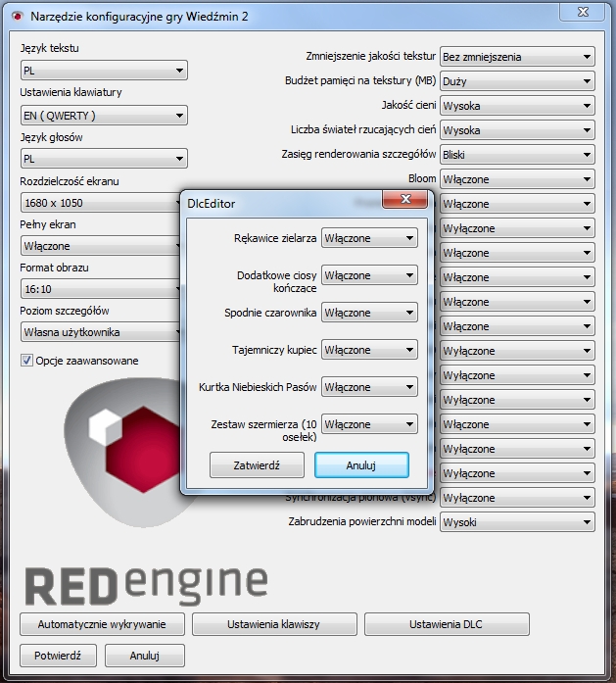The height and width of the screenshot is (683, 616).
Task: Click the Potwierdź button
Action: click(x=58, y=656)
